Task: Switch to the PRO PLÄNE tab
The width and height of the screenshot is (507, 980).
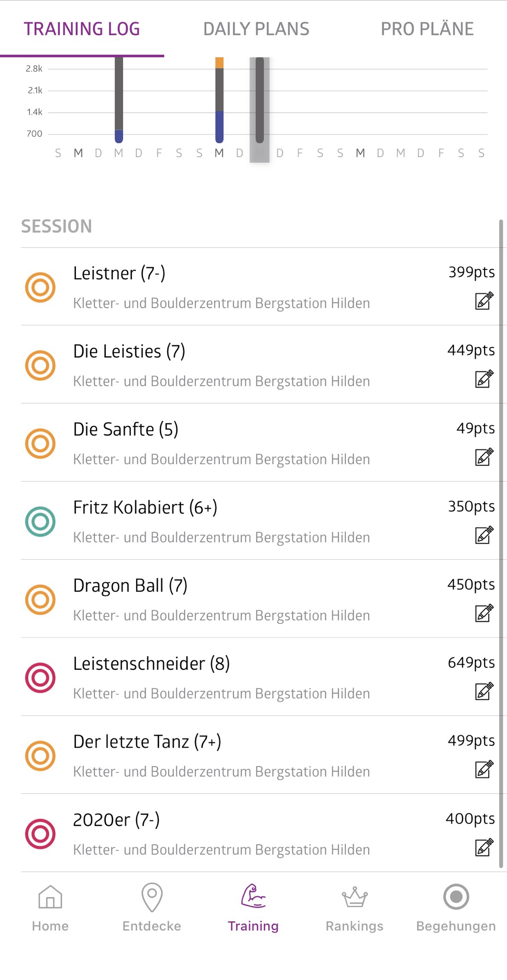Action: pos(427,29)
